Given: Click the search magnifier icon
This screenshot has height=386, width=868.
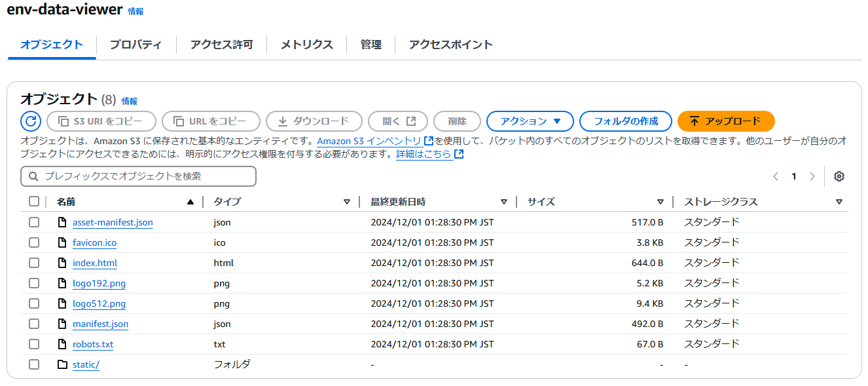Looking at the screenshot, I should coord(33,176).
